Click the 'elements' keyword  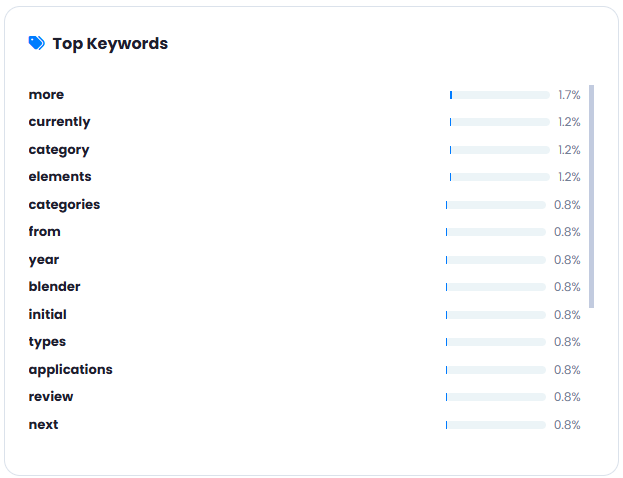pos(60,176)
